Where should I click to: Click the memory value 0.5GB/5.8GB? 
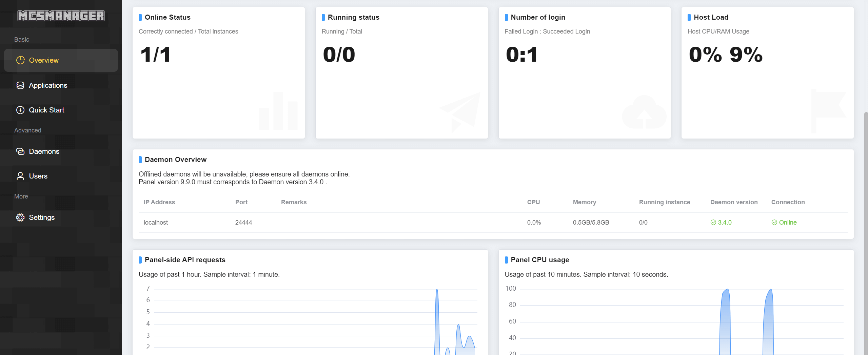point(591,222)
